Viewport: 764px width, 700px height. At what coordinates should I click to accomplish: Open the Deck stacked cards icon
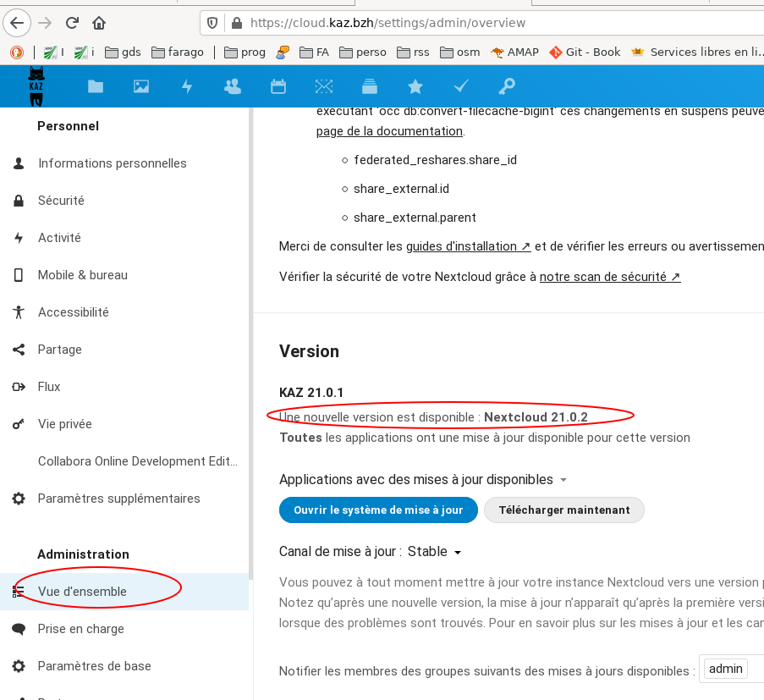(x=369, y=85)
